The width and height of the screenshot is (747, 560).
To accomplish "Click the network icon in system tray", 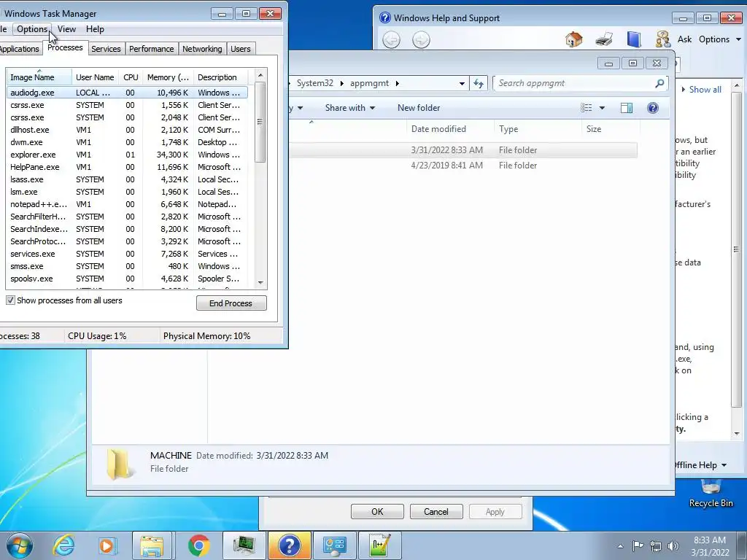I will [x=656, y=546].
